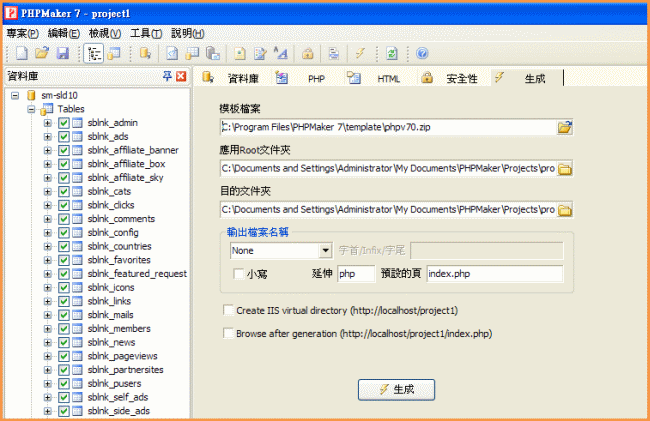Collapse the sm-sld10 database node
This screenshot has width=650, height=421.
tap(15, 96)
